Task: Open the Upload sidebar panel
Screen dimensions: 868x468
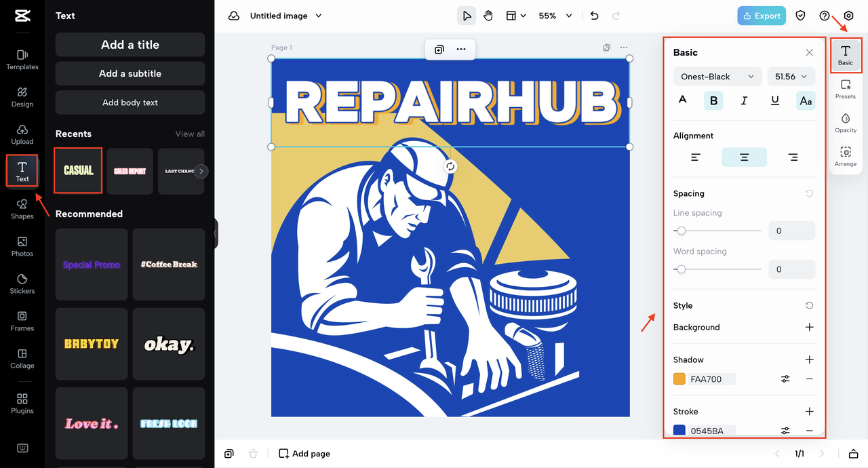Action: pos(22,134)
